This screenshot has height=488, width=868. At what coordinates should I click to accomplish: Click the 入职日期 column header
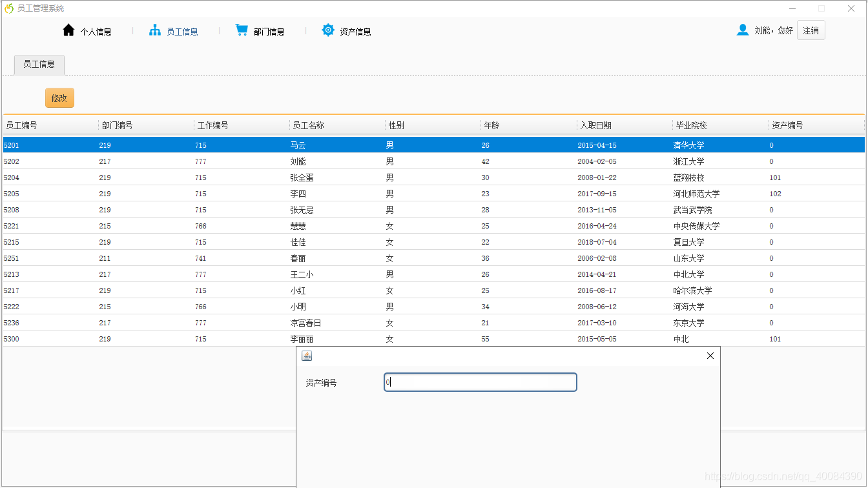point(625,125)
